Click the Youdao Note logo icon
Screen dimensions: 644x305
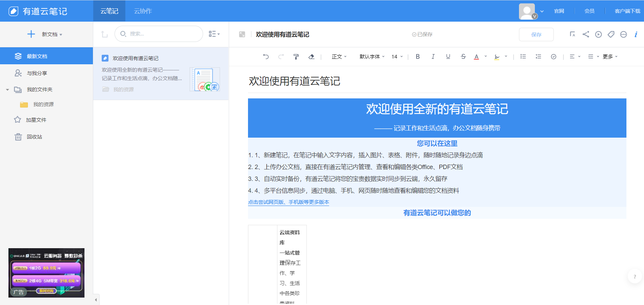click(13, 11)
